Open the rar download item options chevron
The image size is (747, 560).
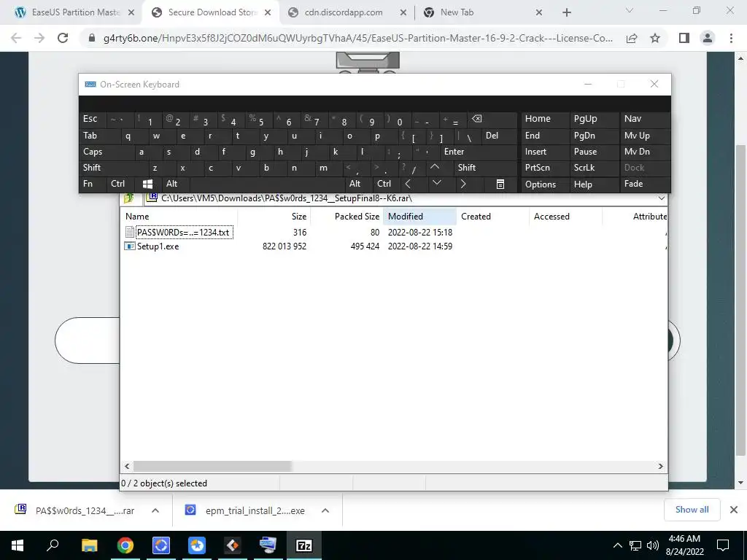tap(155, 510)
